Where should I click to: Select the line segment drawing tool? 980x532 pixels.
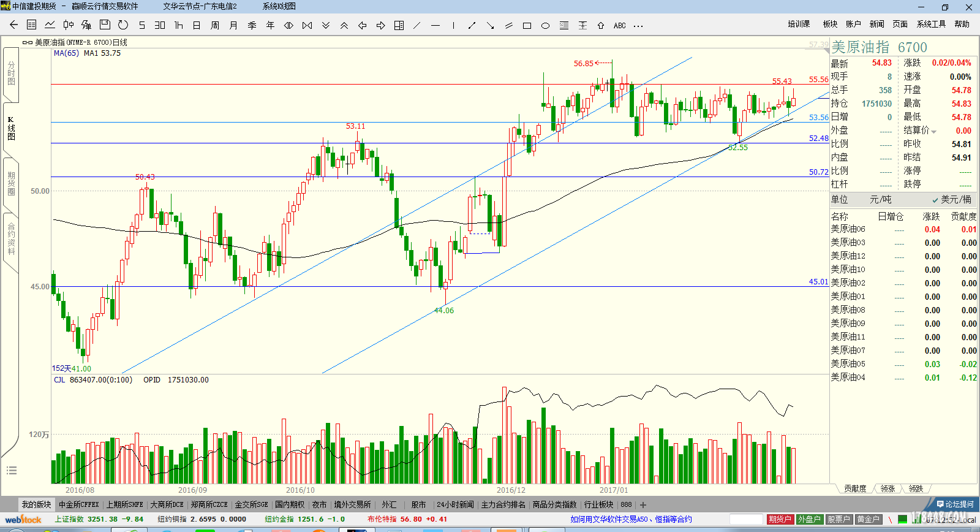click(x=472, y=25)
